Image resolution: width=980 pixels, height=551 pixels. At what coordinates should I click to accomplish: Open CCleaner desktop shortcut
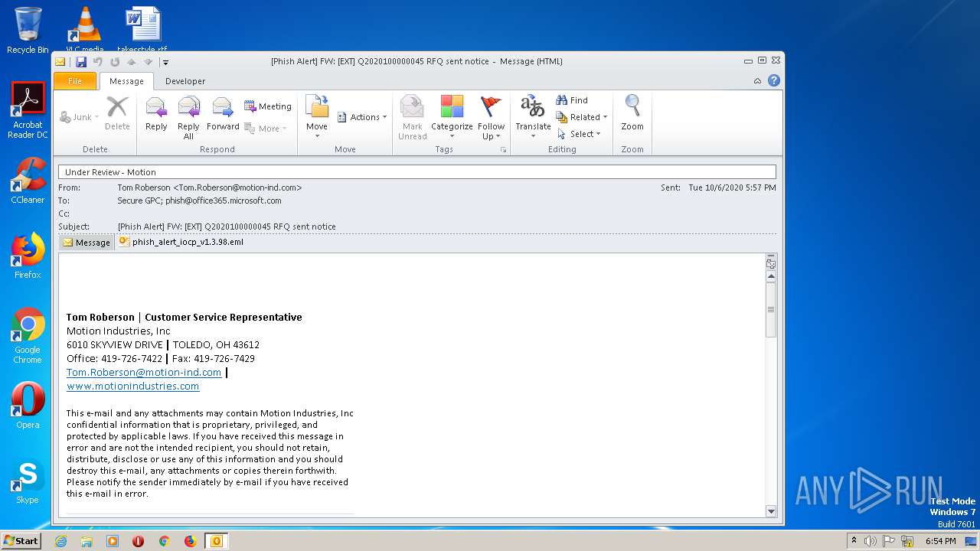[28, 181]
